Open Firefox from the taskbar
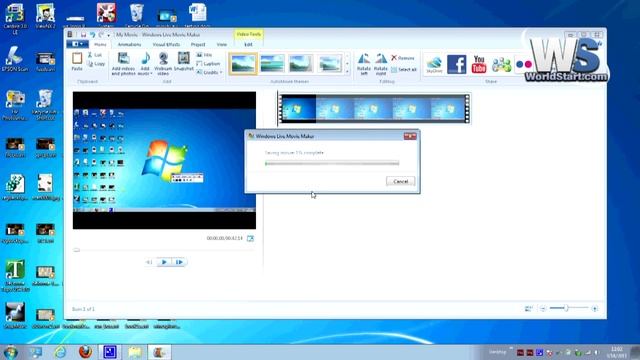The height and width of the screenshot is (360, 640). [85, 352]
